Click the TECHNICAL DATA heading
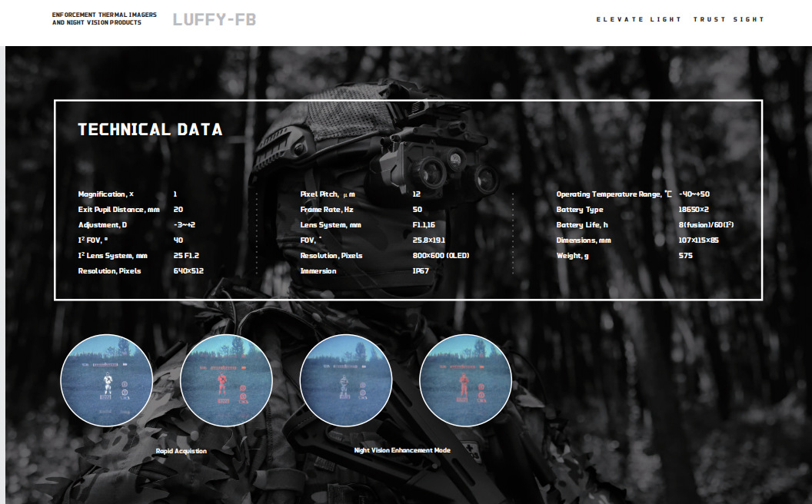The height and width of the screenshot is (504, 812). coord(150,129)
